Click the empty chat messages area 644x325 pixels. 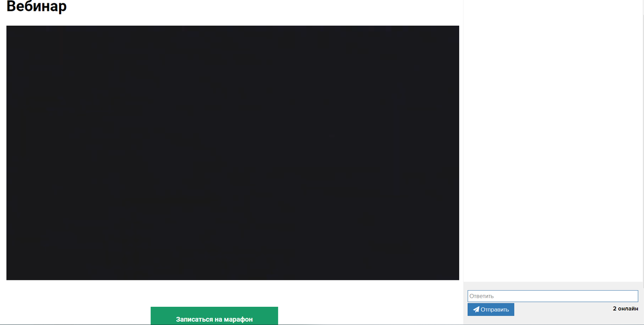[x=553, y=139]
